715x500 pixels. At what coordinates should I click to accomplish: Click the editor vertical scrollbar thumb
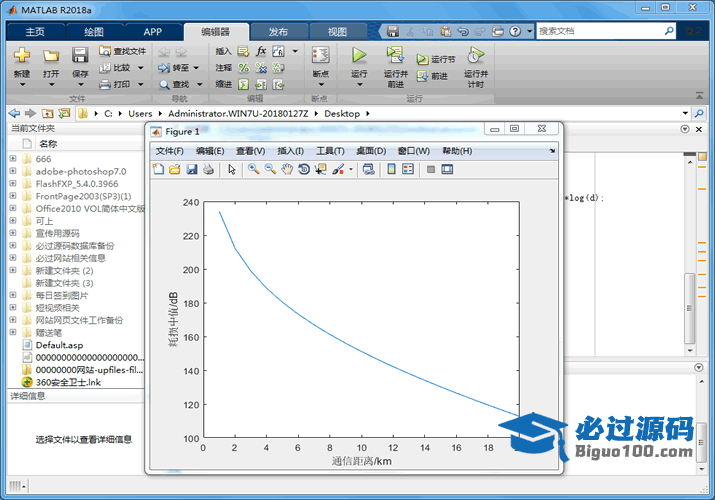[689, 309]
